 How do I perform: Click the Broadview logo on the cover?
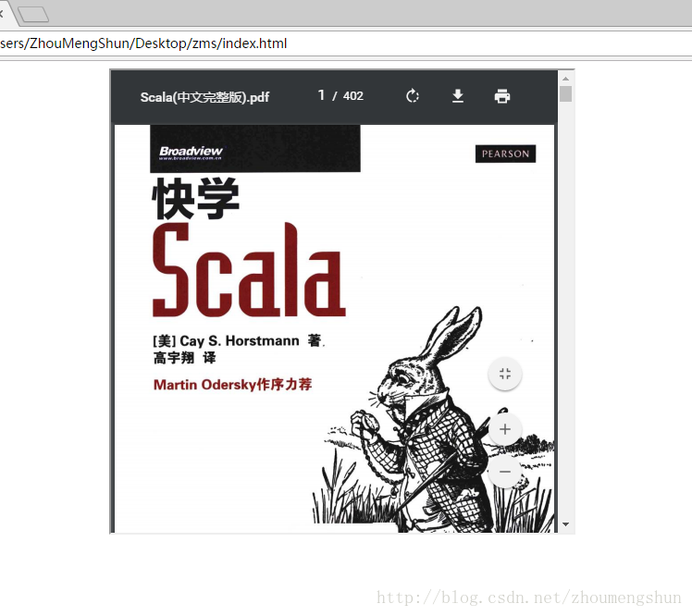click(x=191, y=153)
